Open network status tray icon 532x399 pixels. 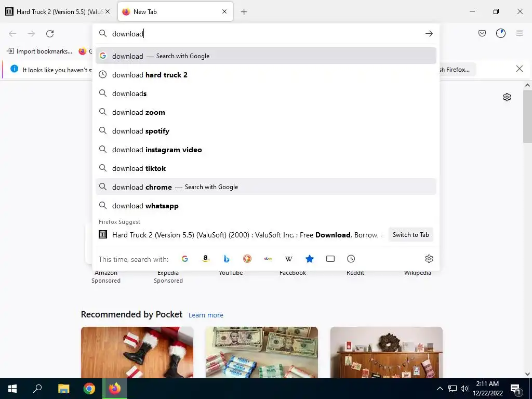pos(453,389)
